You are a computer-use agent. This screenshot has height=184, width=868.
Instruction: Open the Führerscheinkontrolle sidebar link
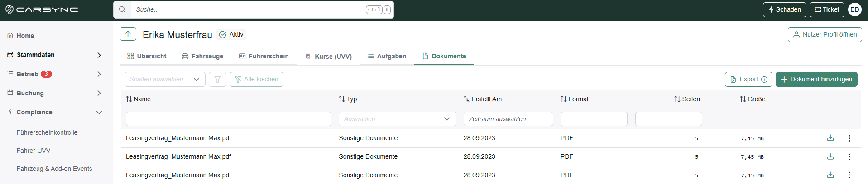(47, 132)
